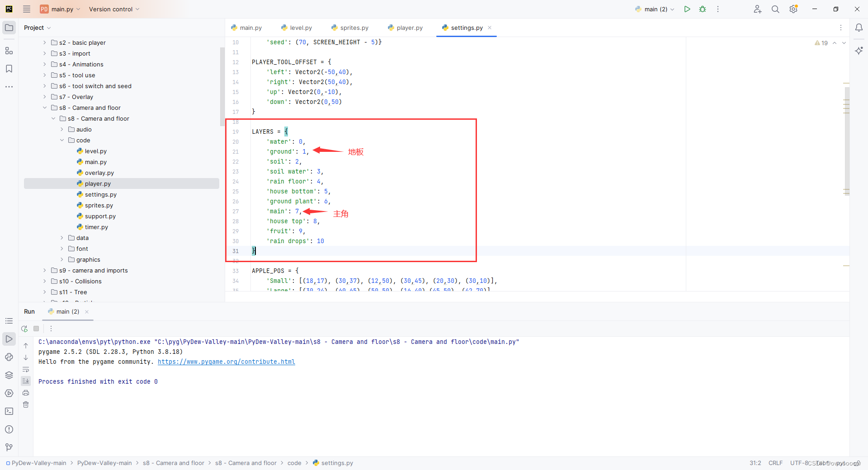The image size is (868, 470).
Task: Open Python Packages tool window
Action: [x=9, y=375]
